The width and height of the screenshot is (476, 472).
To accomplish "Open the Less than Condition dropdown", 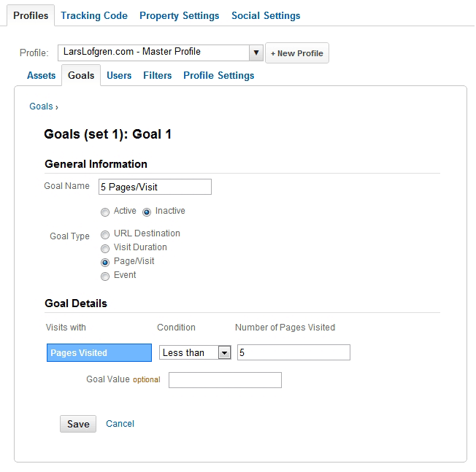I will click(195, 352).
